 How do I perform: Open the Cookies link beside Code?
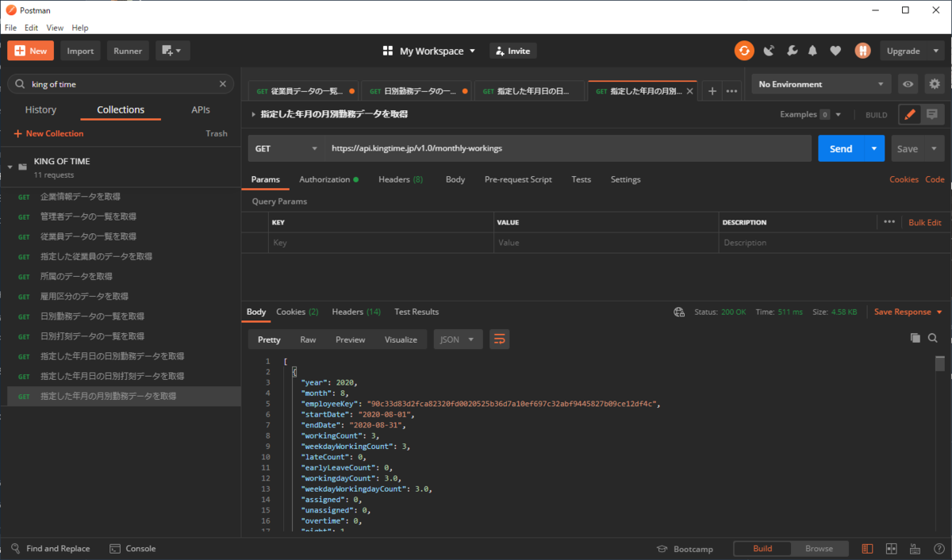click(904, 179)
